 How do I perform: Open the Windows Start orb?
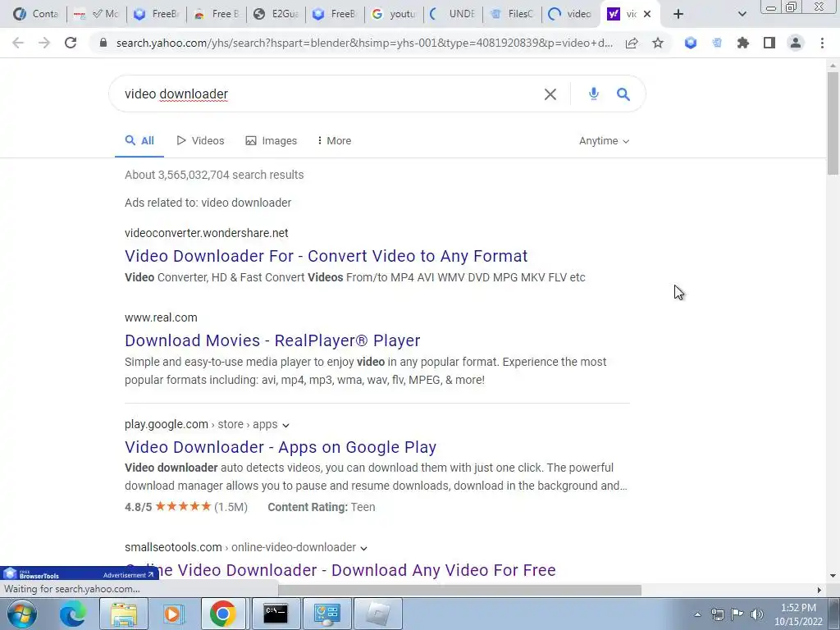22,614
